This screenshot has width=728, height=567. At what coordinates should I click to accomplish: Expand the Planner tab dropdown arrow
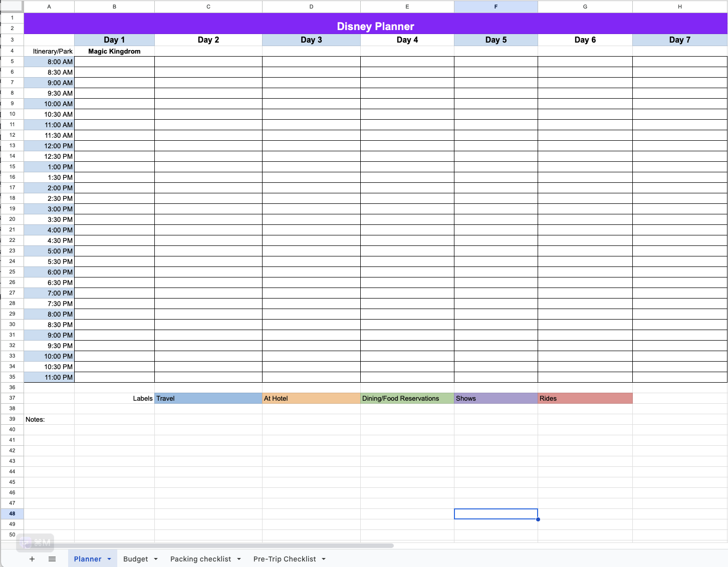(x=109, y=559)
